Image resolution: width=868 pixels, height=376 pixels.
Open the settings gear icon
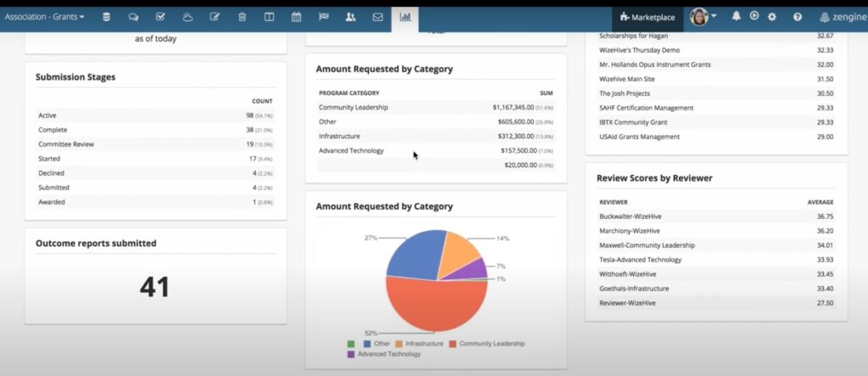click(x=771, y=17)
